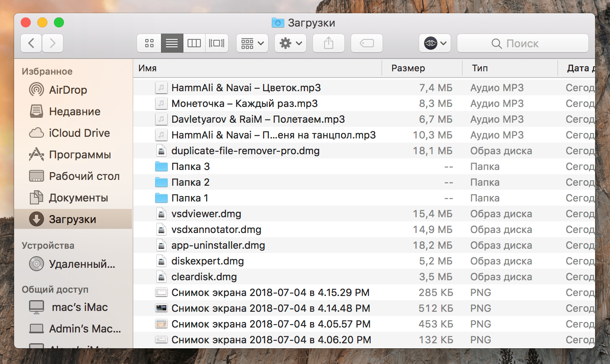Image resolution: width=610 pixels, height=364 pixels.
Task: Select the Папка 1 folder icon
Action: 161,198
